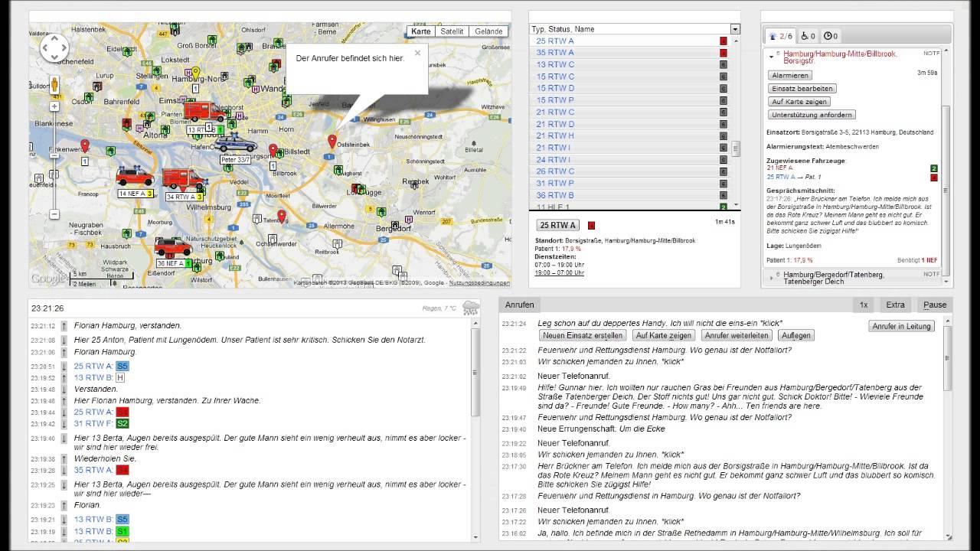
Task: Click Auf Karte zeigen in call panel
Action: 664,335
